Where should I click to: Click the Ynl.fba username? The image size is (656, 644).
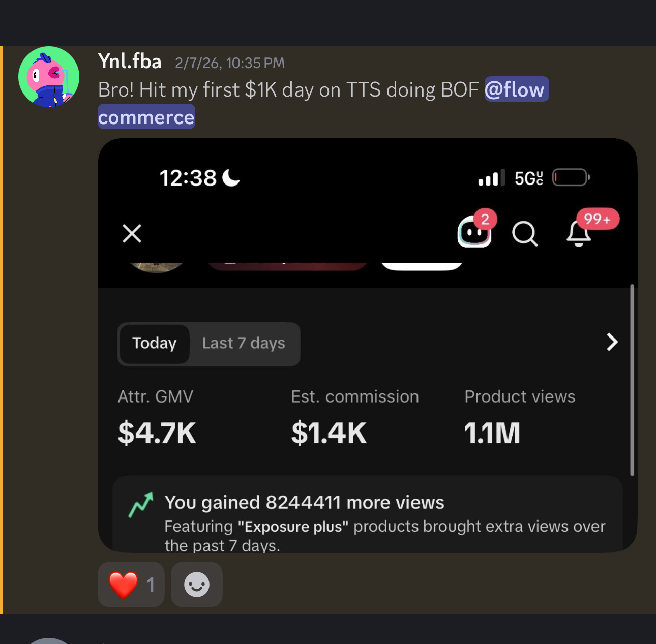pyautogui.click(x=130, y=62)
